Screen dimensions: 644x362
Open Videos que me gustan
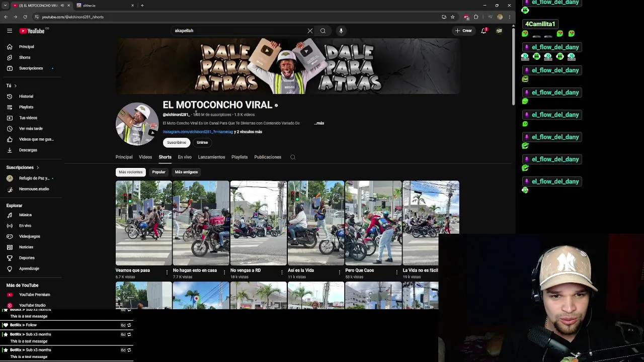tap(36, 139)
